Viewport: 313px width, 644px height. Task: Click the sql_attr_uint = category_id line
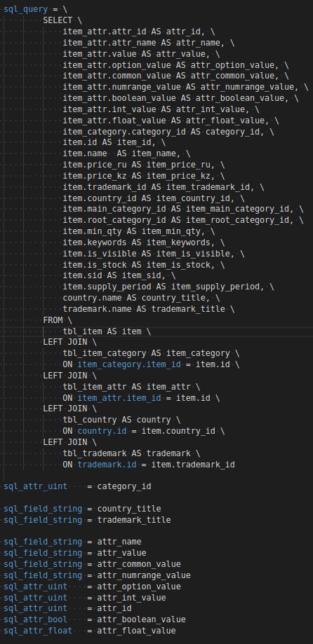[77, 486]
